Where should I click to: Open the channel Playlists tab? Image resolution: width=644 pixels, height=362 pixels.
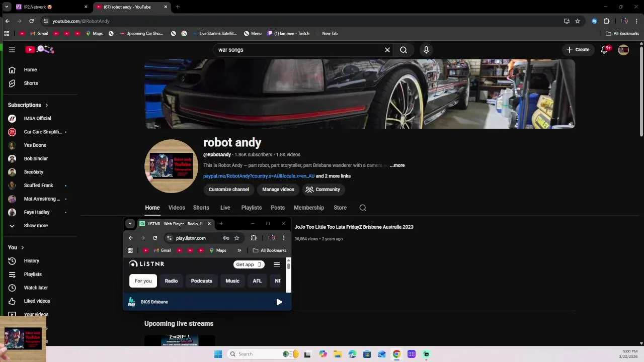pyautogui.click(x=252, y=208)
